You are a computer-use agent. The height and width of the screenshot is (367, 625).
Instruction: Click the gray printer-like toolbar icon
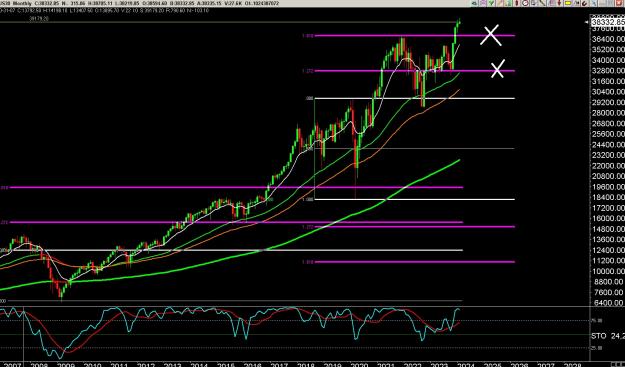tap(533, 3)
